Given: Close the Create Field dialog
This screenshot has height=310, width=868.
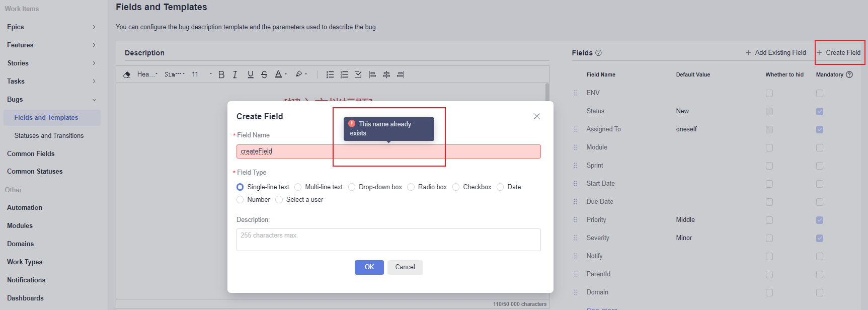Looking at the screenshot, I should point(537,116).
